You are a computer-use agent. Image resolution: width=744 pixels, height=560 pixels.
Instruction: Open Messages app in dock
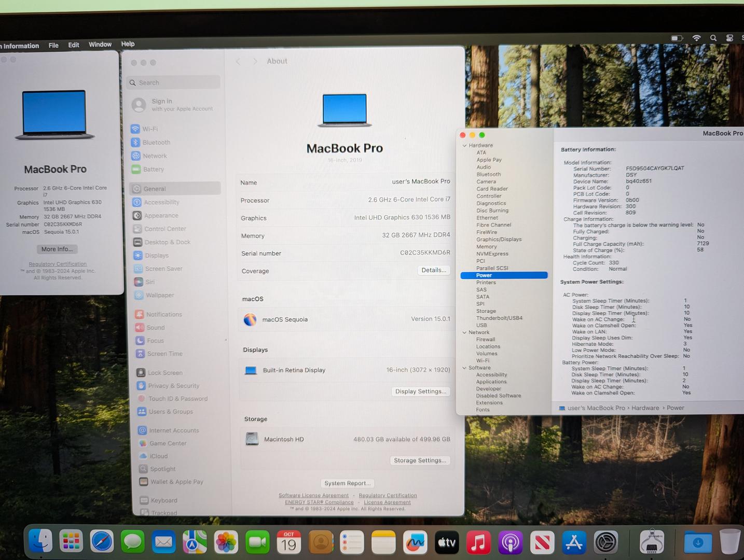pos(133,542)
